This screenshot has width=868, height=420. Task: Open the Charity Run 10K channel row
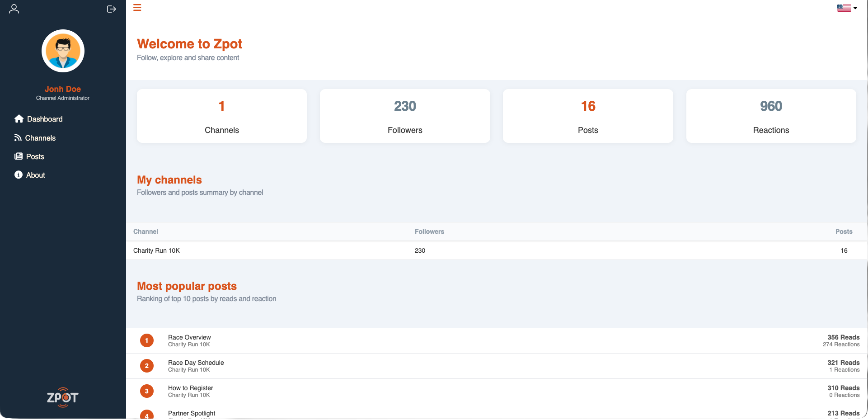(157, 250)
